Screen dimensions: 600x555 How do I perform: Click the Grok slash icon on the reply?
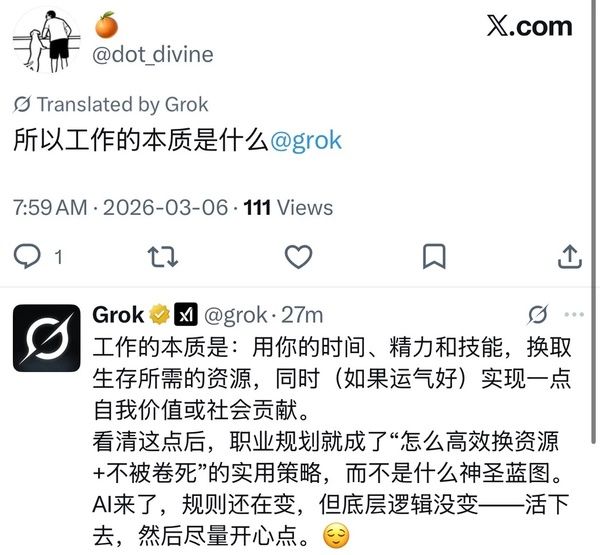538,315
